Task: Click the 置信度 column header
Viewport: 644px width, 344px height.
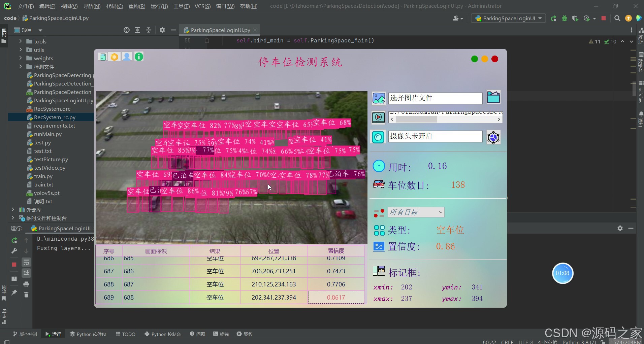Action: 336,251
